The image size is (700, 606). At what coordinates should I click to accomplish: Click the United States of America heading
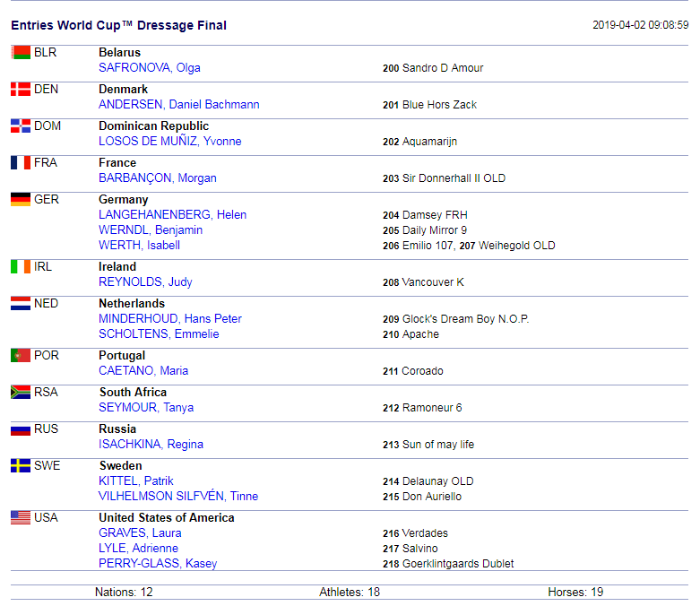click(x=167, y=517)
